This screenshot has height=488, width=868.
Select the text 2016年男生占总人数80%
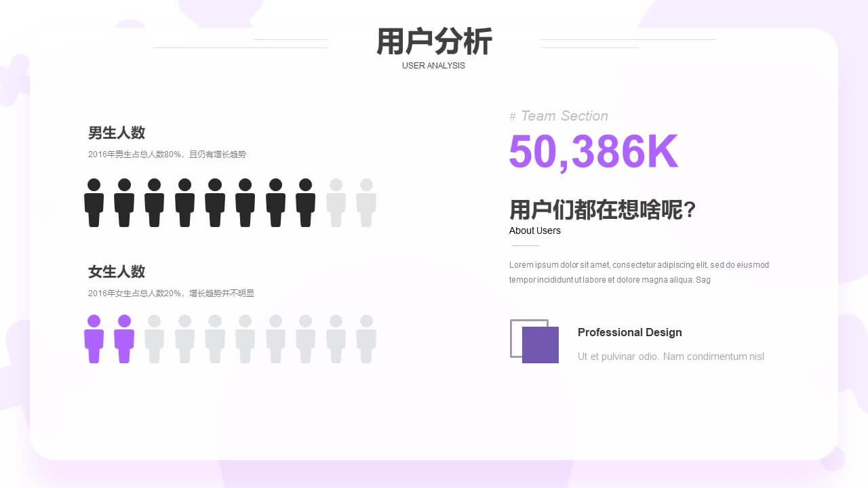pos(135,155)
